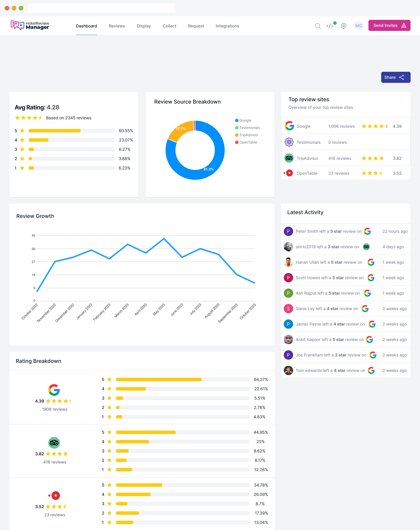Click the HotelReview Manager logo
This screenshot has height=530, width=420.
pos(30,25)
